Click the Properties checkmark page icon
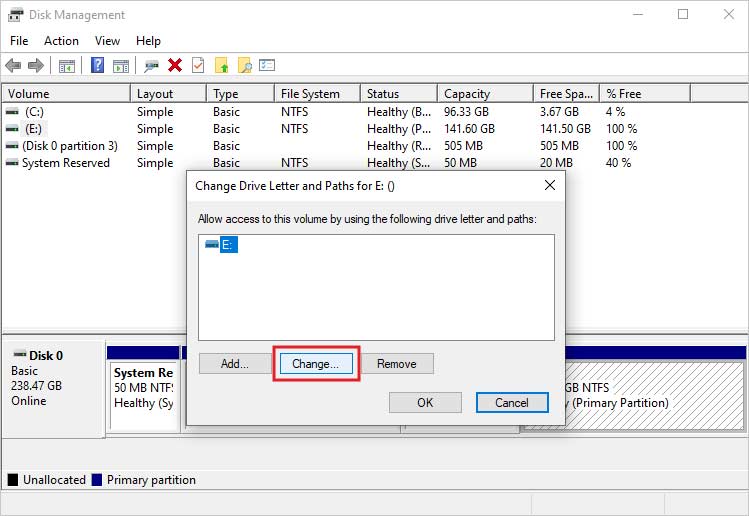749x516 pixels. tap(198, 65)
